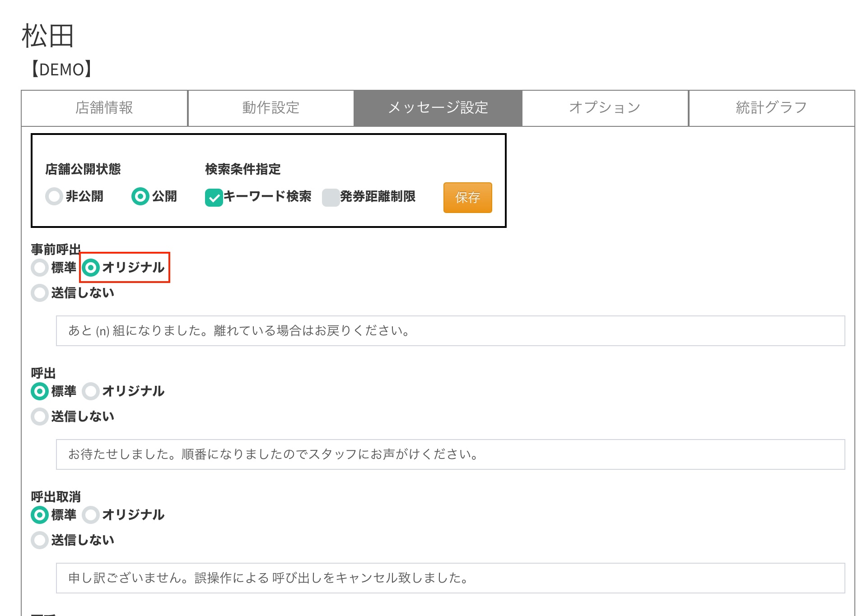858x616 pixels.
Task: Open the 動作設定 tab
Action: (x=271, y=108)
